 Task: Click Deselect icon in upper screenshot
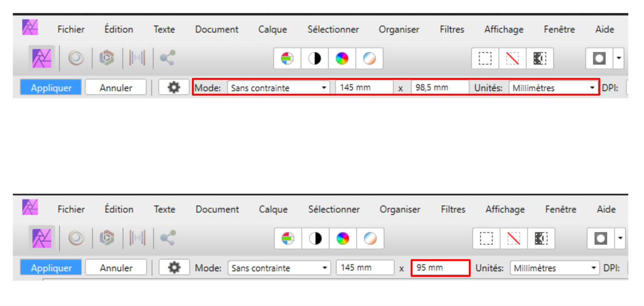[x=512, y=59]
